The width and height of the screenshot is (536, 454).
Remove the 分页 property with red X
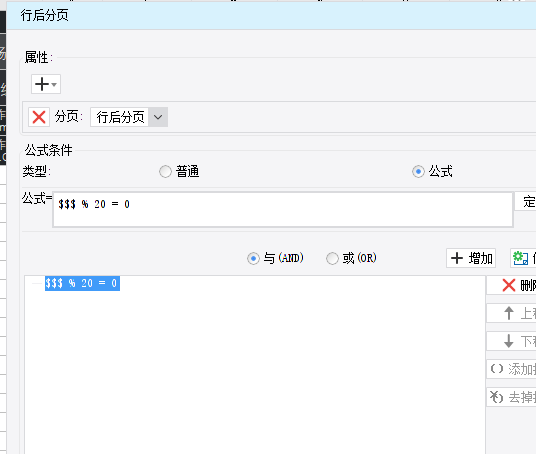pyautogui.click(x=39, y=117)
